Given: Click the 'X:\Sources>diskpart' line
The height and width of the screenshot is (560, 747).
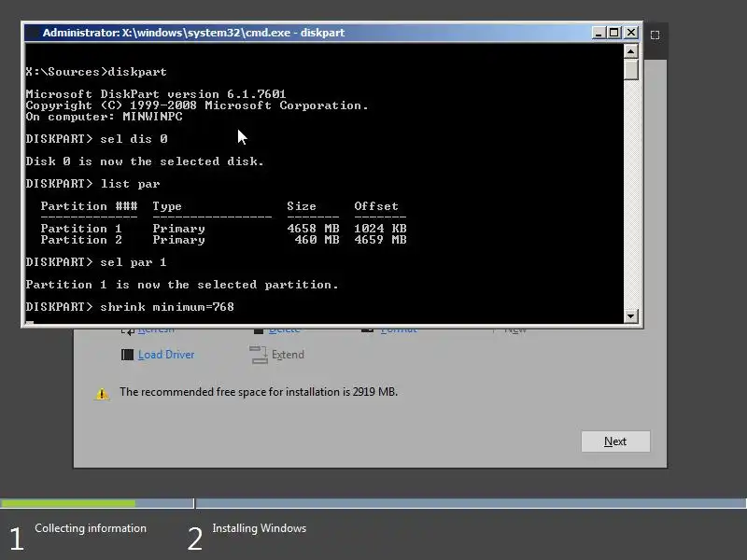Looking at the screenshot, I should 96,72.
